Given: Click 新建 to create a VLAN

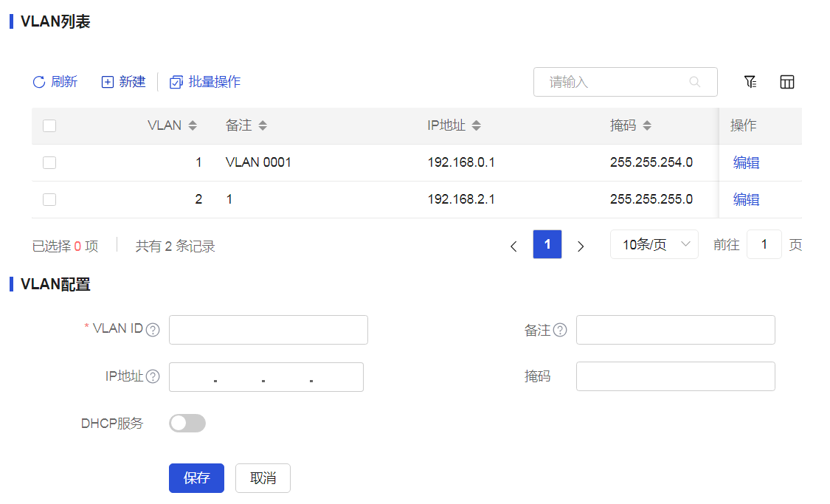Looking at the screenshot, I should pyautogui.click(x=123, y=82).
